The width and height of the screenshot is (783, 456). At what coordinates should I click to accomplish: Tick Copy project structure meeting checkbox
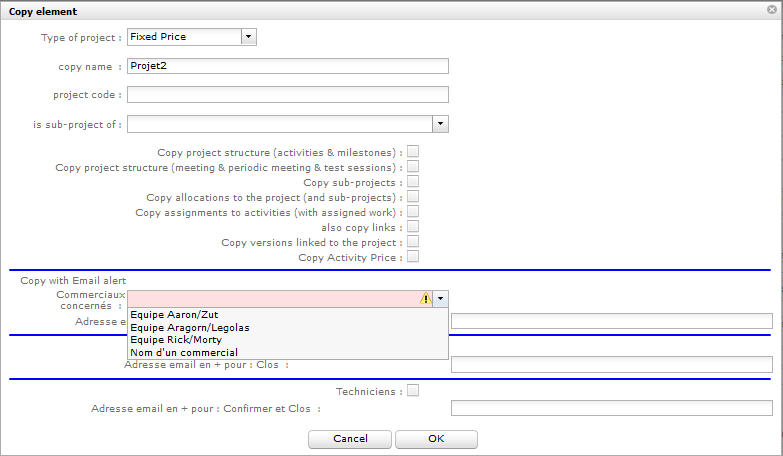[x=412, y=167]
